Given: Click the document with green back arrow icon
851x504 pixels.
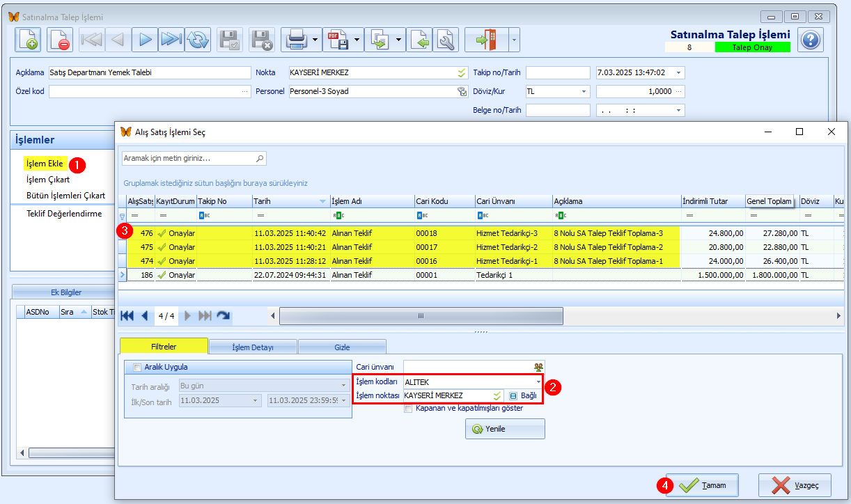Looking at the screenshot, I should coord(419,40).
